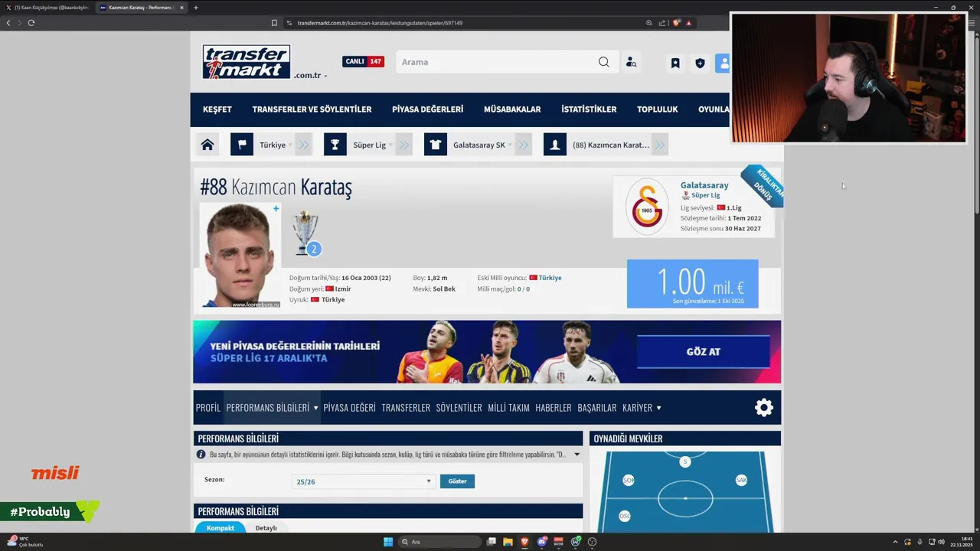Open the MÜSABAKALAR menu
The image size is (980, 551).
pyautogui.click(x=512, y=109)
